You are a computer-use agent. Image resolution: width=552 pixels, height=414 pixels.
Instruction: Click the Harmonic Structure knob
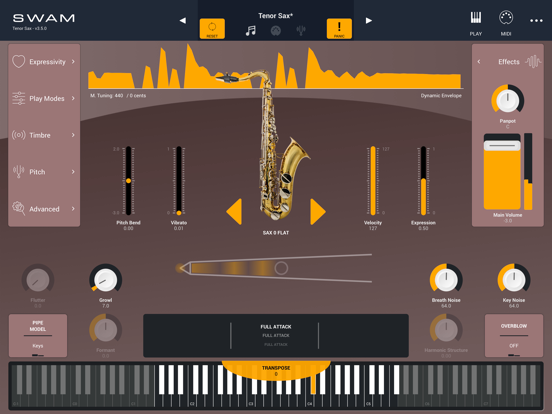tap(446, 330)
